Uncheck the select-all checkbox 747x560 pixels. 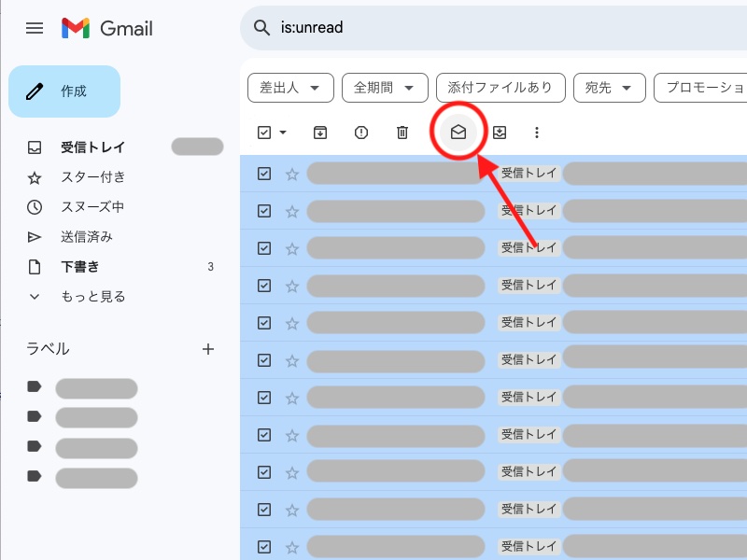coord(262,132)
